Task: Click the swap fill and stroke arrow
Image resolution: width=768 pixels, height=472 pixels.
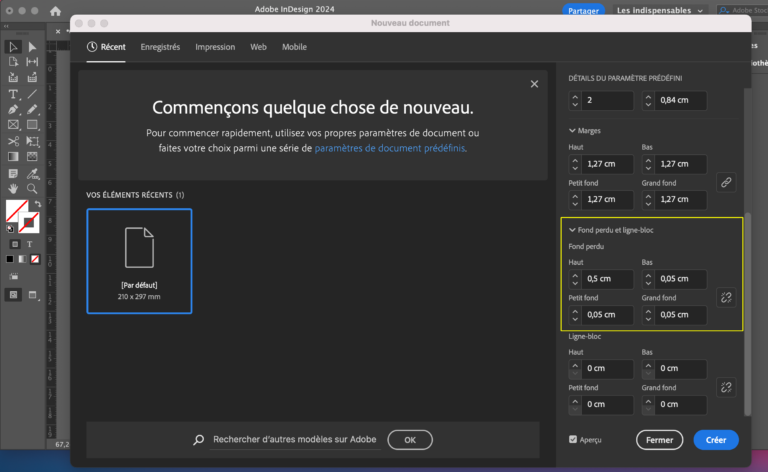Action: coord(37,204)
